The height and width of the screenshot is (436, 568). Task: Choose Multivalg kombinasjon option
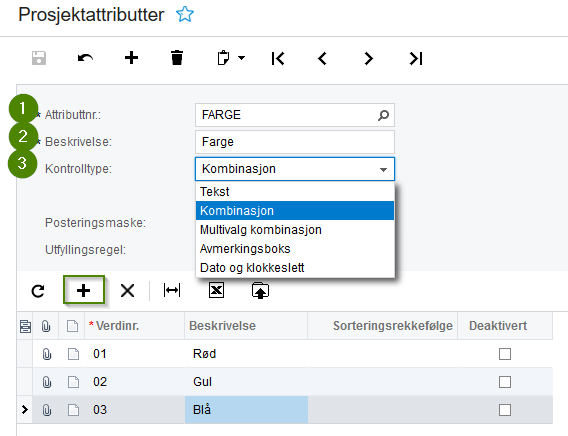tap(295, 230)
